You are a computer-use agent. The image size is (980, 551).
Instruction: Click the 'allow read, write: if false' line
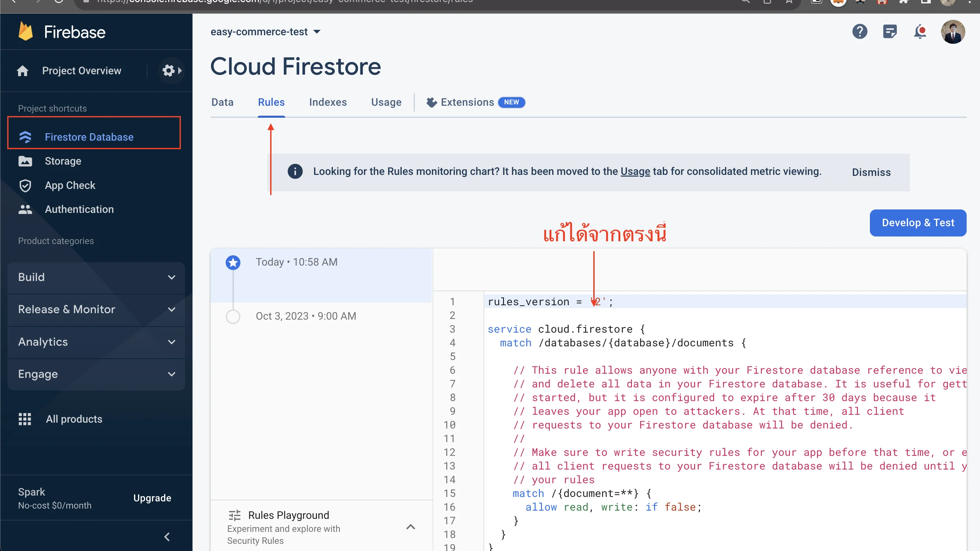(613, 507)
